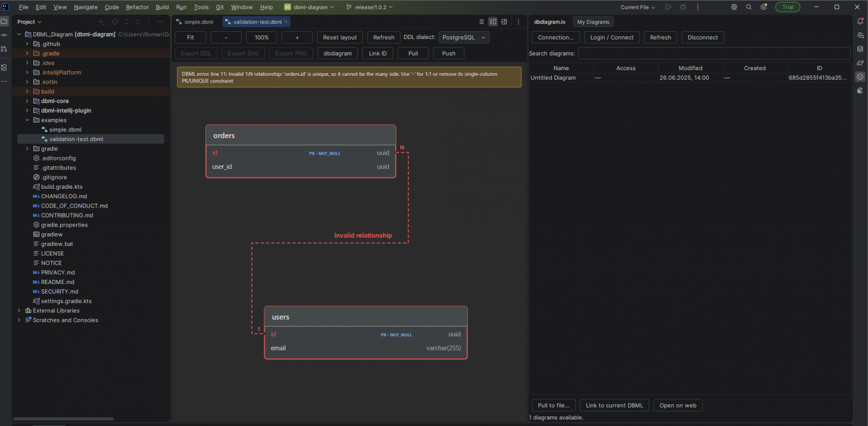Click the Link to current DBML button
Image resolution: width=868 pixels, height=426 pixels.
(614, 405)
